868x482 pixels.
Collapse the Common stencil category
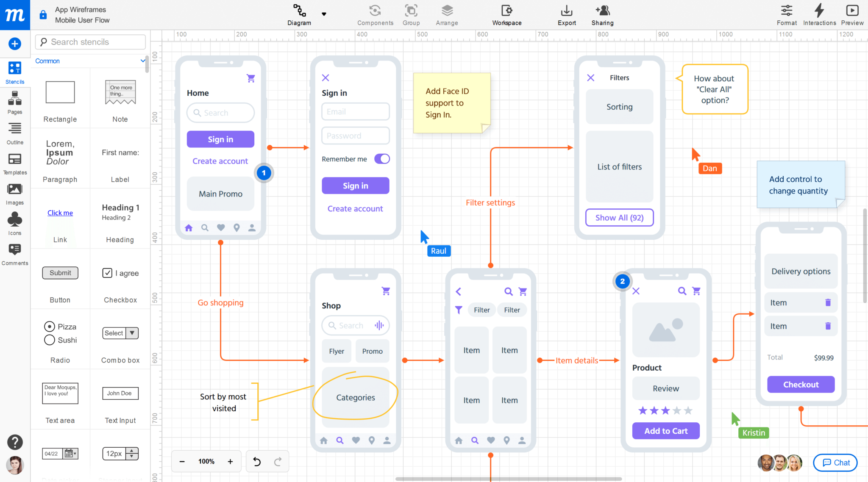click(x=143, y=61)
